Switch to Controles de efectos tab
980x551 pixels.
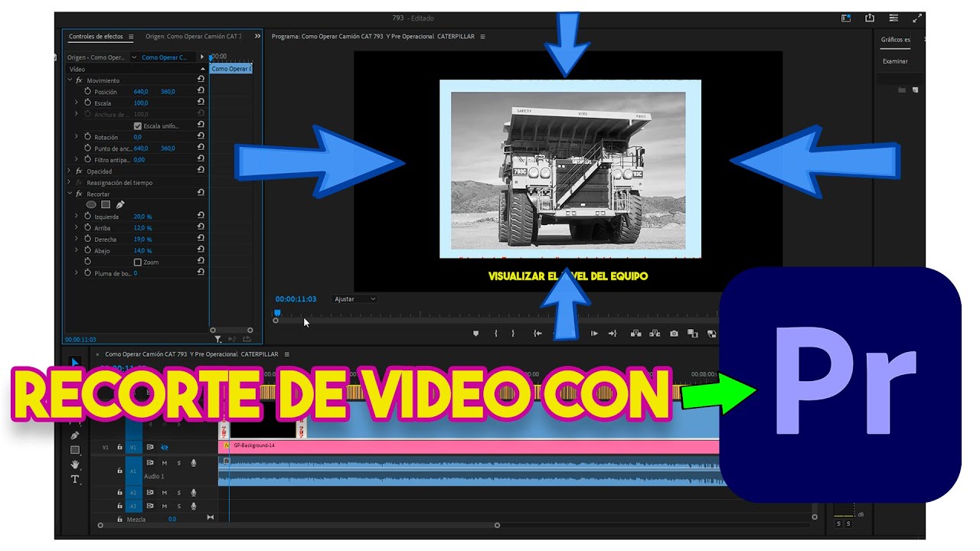96,36
